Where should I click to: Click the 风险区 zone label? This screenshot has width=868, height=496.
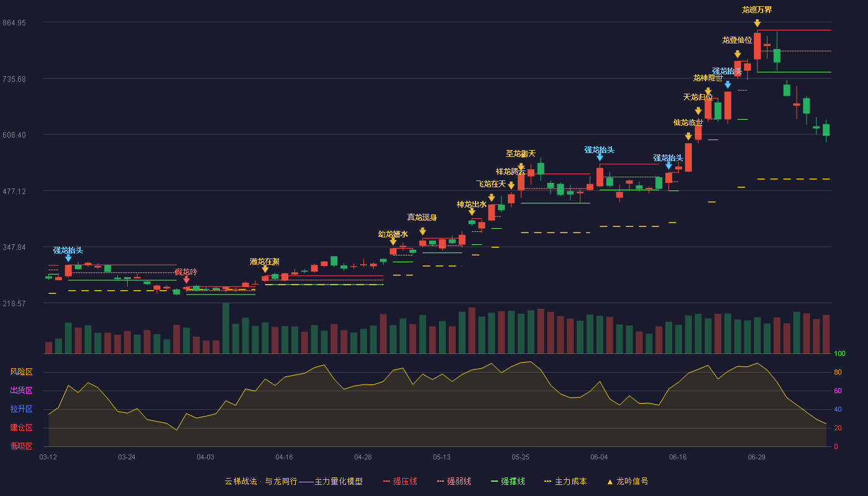coord(22,372)
